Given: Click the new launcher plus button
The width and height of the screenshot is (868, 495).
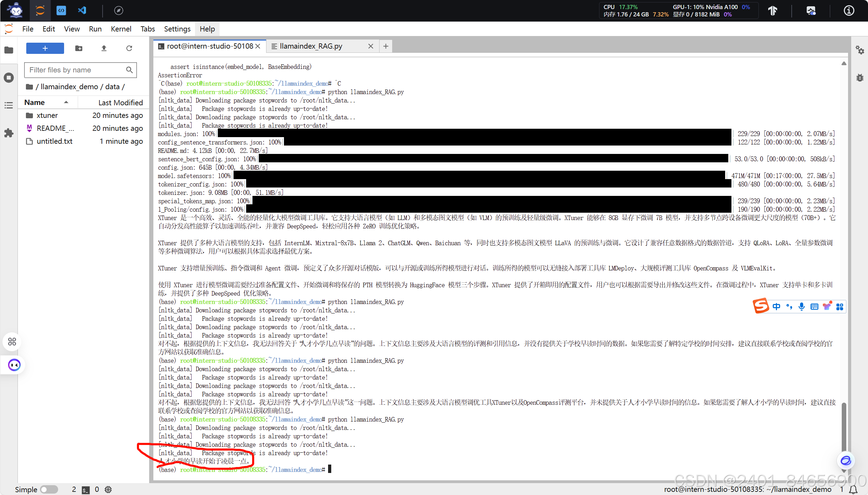Looking at the screenshot, I should [x=45, y=48].
